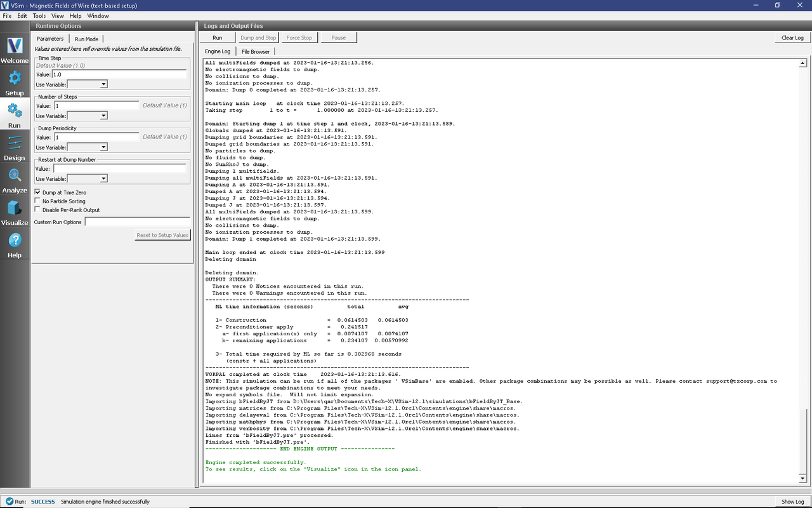Toggle Dump at Time Zero checkbox
Screen dimensions: 812x508
coord(37,192)
